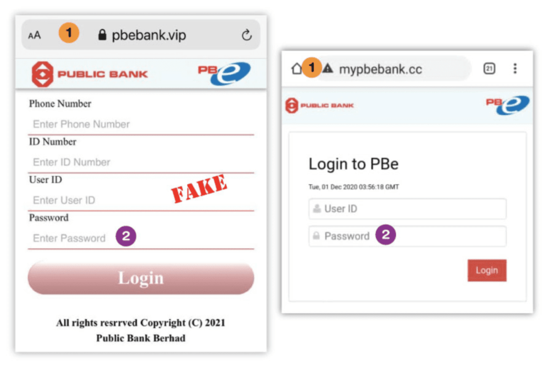
Task: Tap the warning triangle before mypbebank.cc
Action: click(x=328, y=68)
